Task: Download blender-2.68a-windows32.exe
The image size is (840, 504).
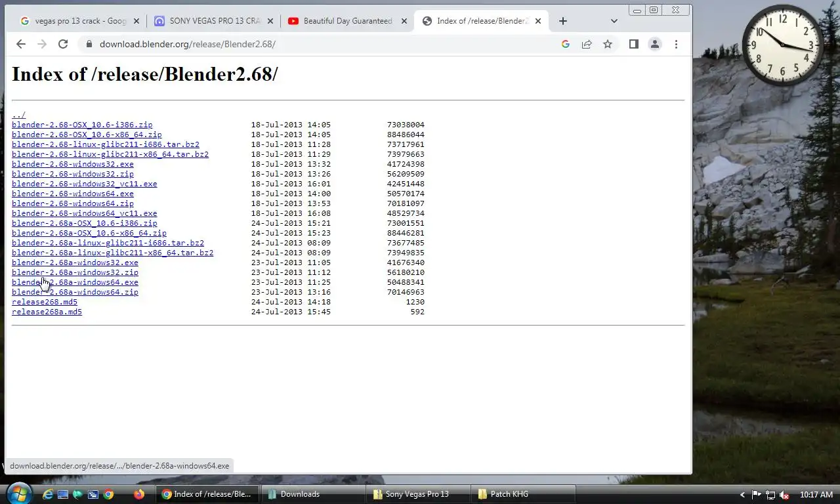Action: pos(75,262)
